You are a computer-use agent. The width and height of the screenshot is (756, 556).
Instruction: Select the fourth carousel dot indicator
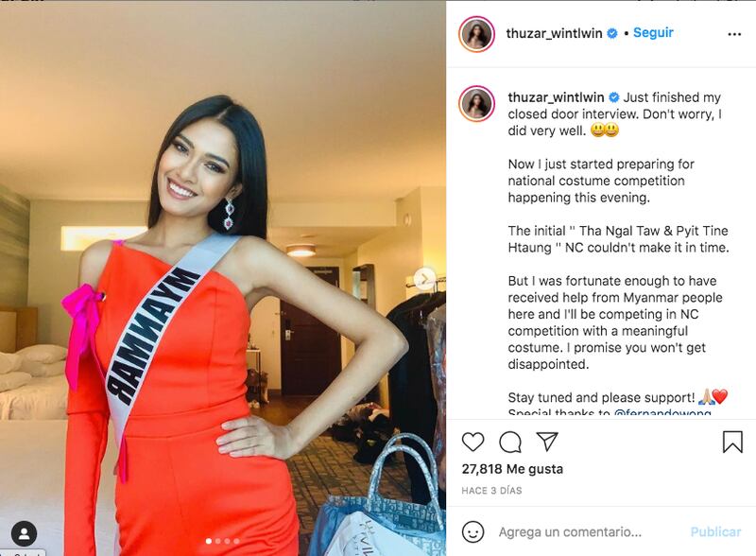click(236, 541)
